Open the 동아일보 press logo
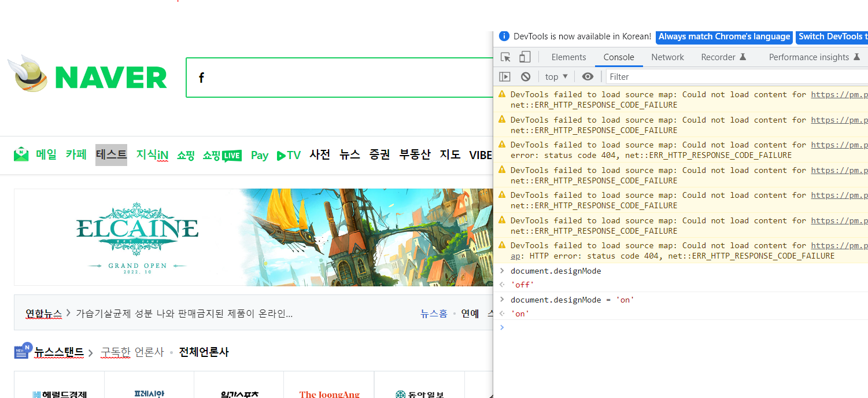The height and width of the screenshot is (398, 868). [419, 393]
